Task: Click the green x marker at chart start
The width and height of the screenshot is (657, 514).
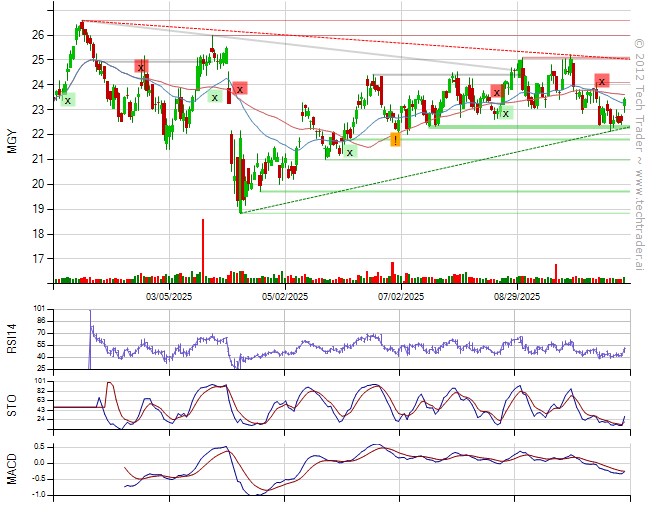Action: [x=67, y=100]
